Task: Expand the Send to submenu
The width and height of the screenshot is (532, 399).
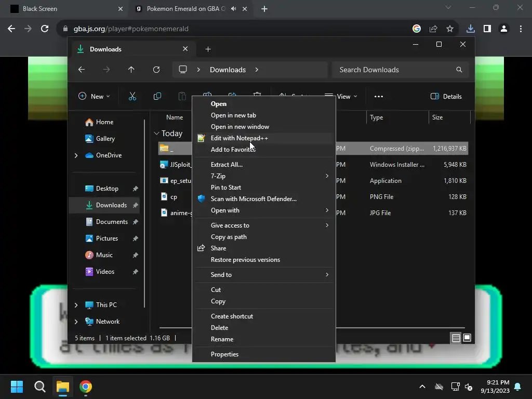Action: [x=263, y=274]
